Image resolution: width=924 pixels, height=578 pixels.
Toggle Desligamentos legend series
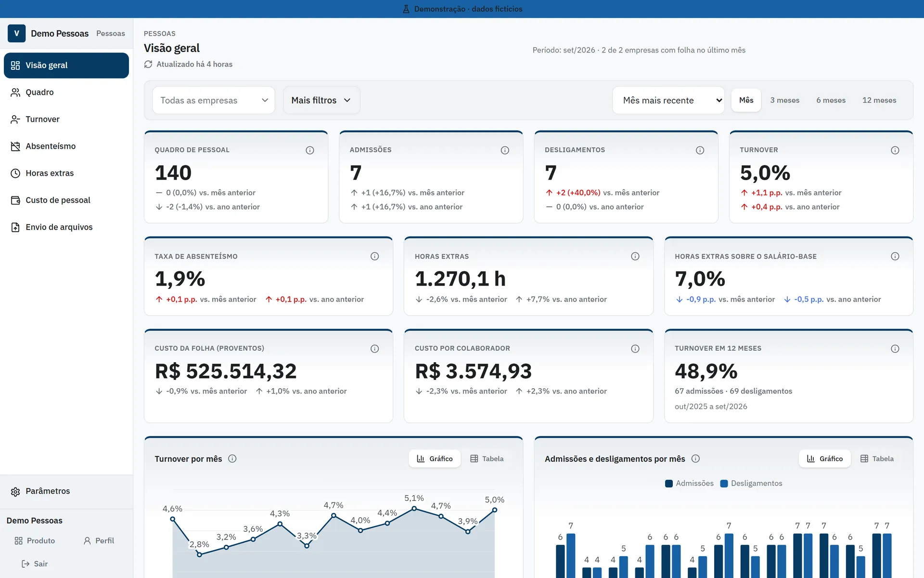pos(751,483)
